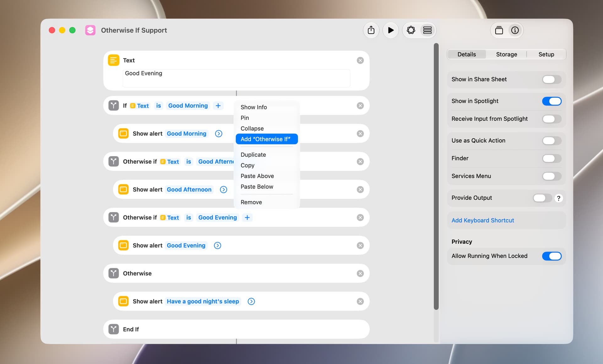This screenshot has height=364, width=603.
Task: Click the night's sleep Show alert icon
Action: [x=123, y=301]
